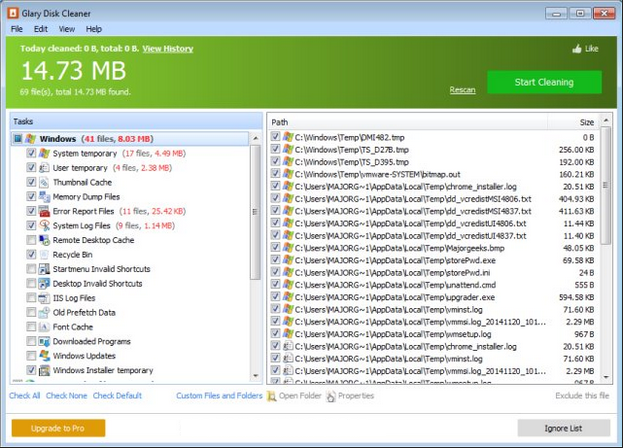Click file list vertical scrollbar thumb
The image size is (623, 448).
(606, 185)
